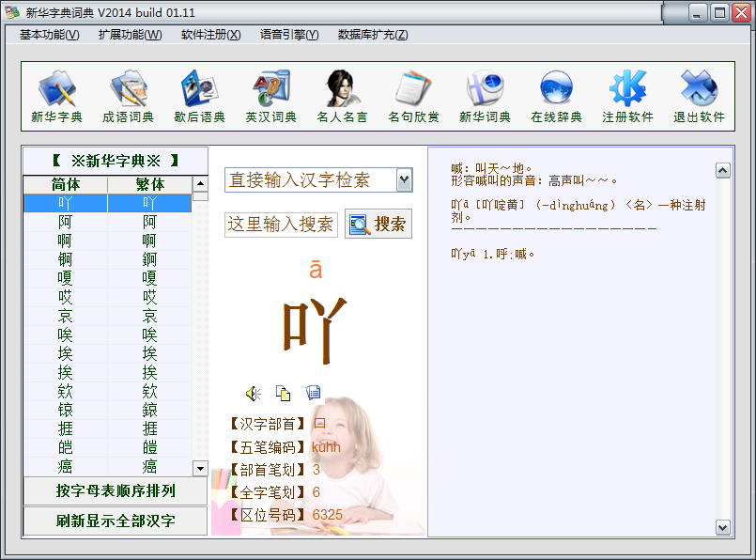The width and height of the screenshot is (756, 560).
Task: Open 名人名言 famous quotes
Action: (x=343, y=96)
